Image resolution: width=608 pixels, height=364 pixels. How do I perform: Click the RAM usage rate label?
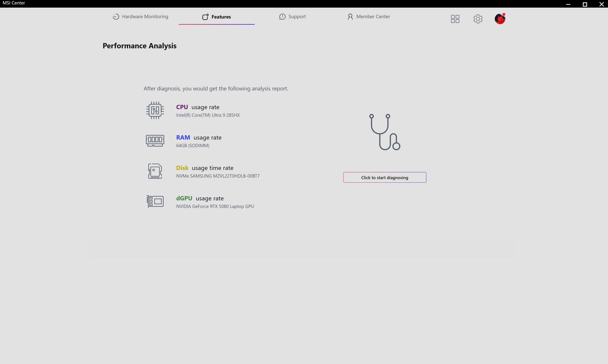199,138
